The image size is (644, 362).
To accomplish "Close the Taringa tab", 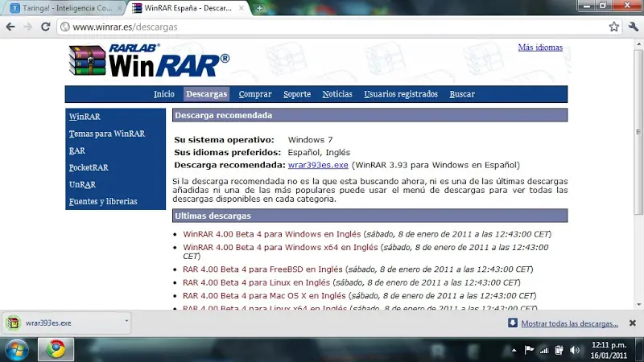I will (119, 8).
